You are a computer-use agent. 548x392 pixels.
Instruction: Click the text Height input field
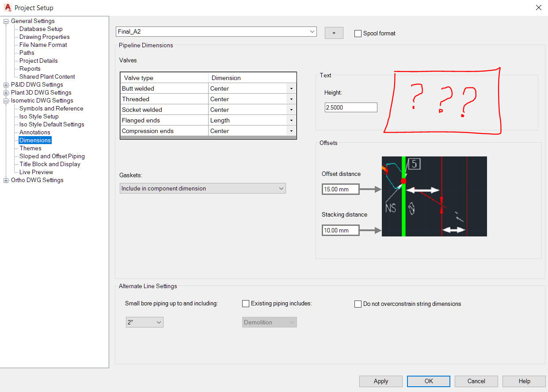point(350,107)
